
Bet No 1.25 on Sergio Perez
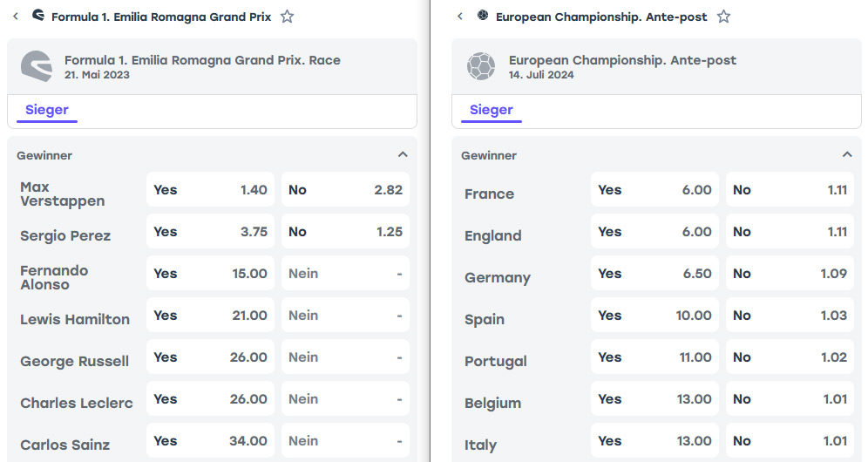click(345, 232)
